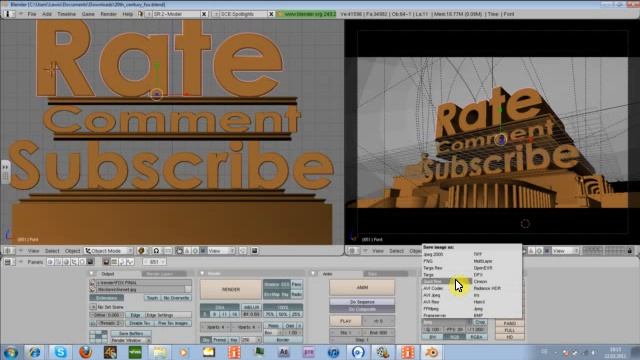Select the Object context icon in Panels
Screen dimensions: 640x360
[74, 262]
